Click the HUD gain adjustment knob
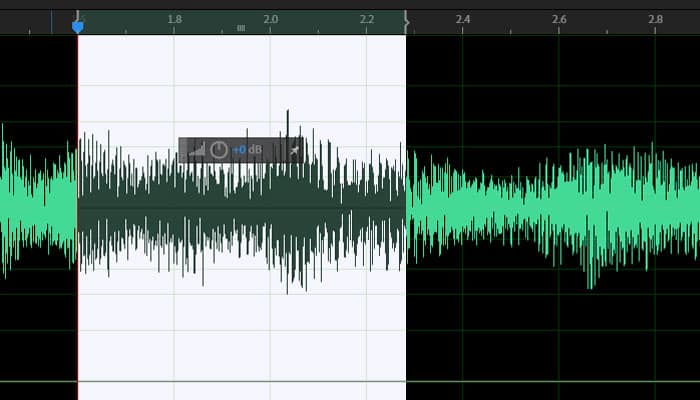Screen dimensions: 700x400 [219, 150]
